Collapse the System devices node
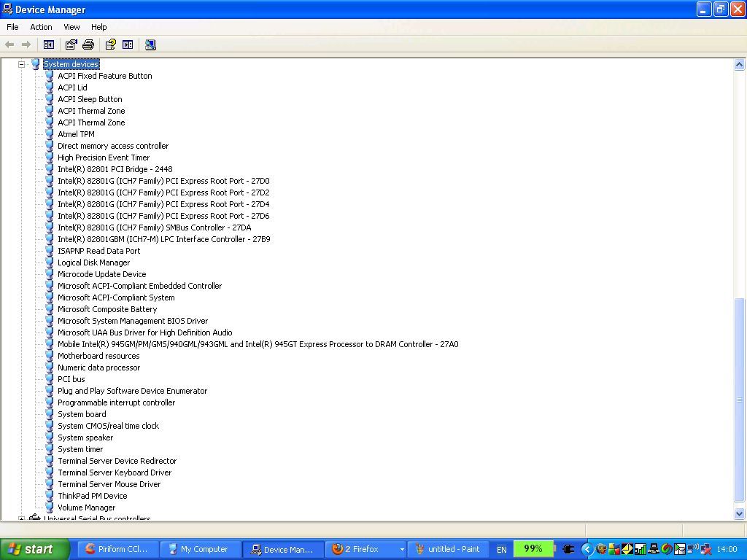Image resolution: width=747 pixels, height=560 pixels. [21, 64]
